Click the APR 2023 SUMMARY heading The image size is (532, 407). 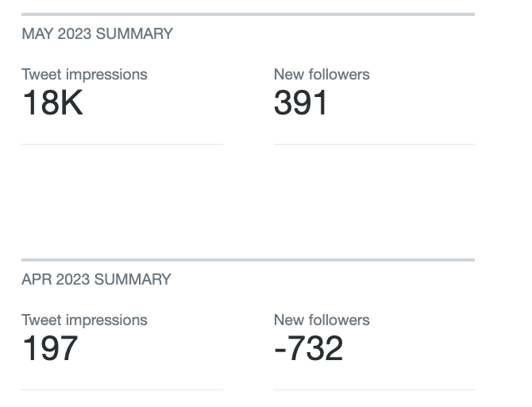click(96, 280)
